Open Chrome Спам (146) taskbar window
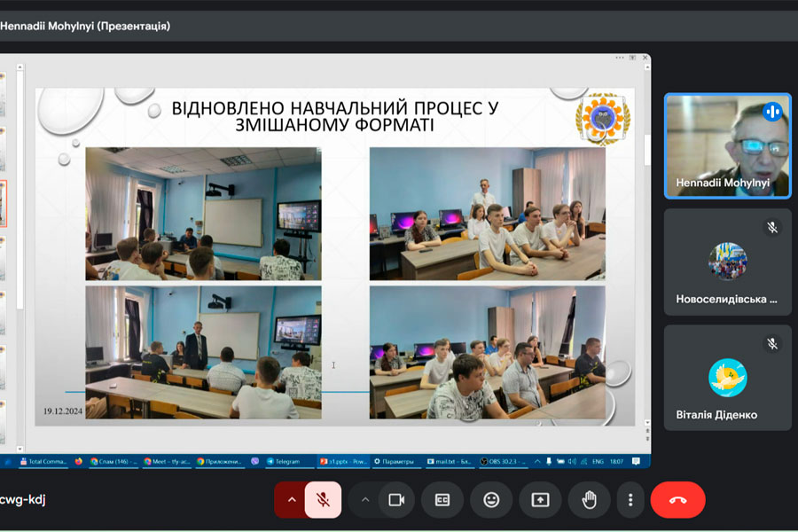 click(x=113, y=461)
